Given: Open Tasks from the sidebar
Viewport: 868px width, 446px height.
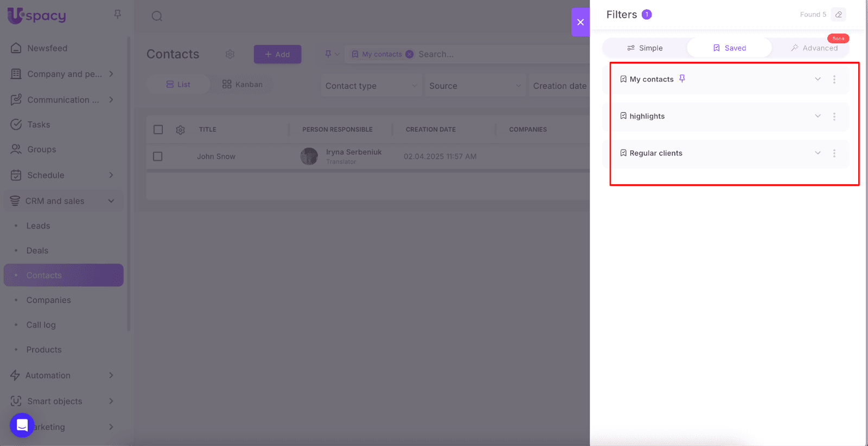Looking at the screenshot, I should pyautogui.click(x=63, y=125).
